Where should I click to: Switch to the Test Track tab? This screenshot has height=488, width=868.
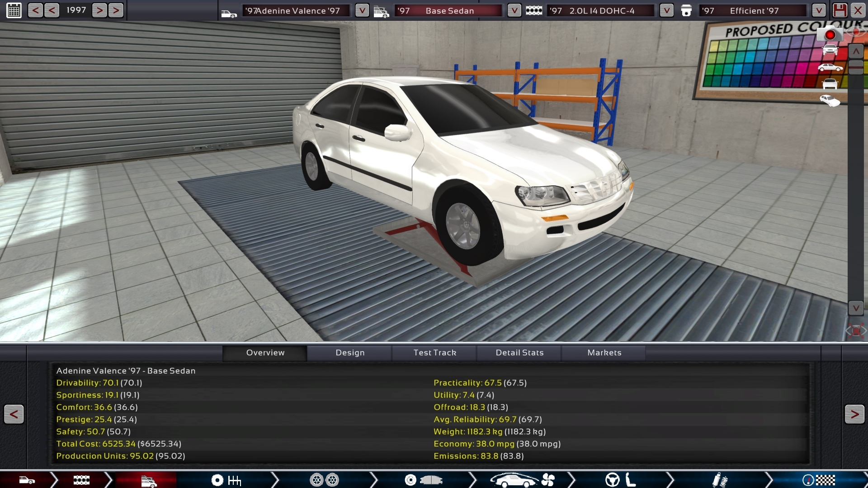point(434,353)
